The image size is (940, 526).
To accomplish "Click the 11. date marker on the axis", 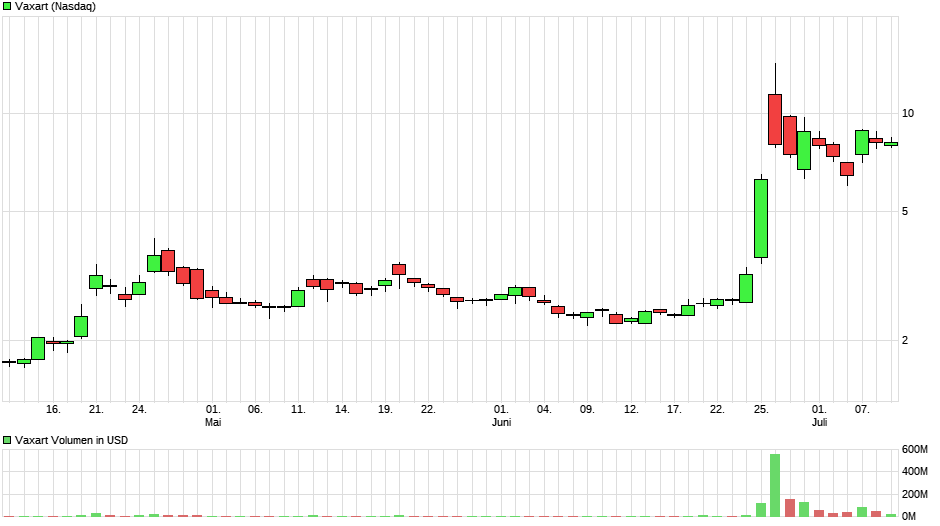I will point(298,409).
